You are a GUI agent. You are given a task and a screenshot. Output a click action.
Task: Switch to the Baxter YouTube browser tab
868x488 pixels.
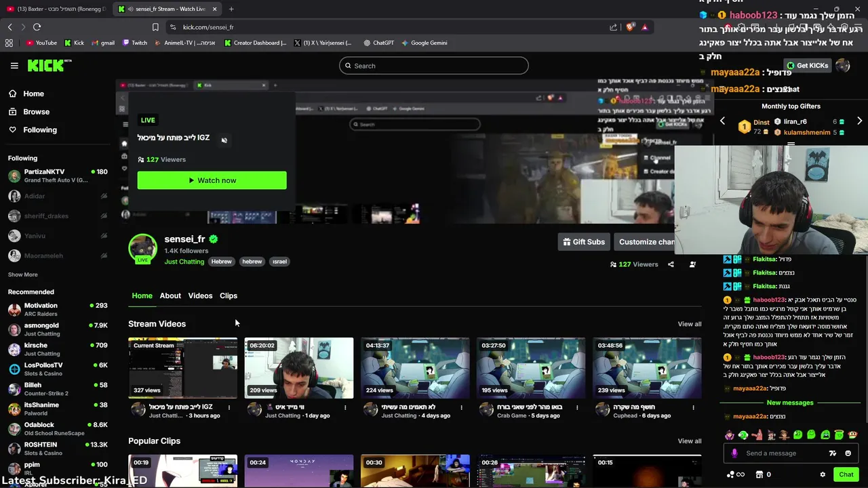56,9
